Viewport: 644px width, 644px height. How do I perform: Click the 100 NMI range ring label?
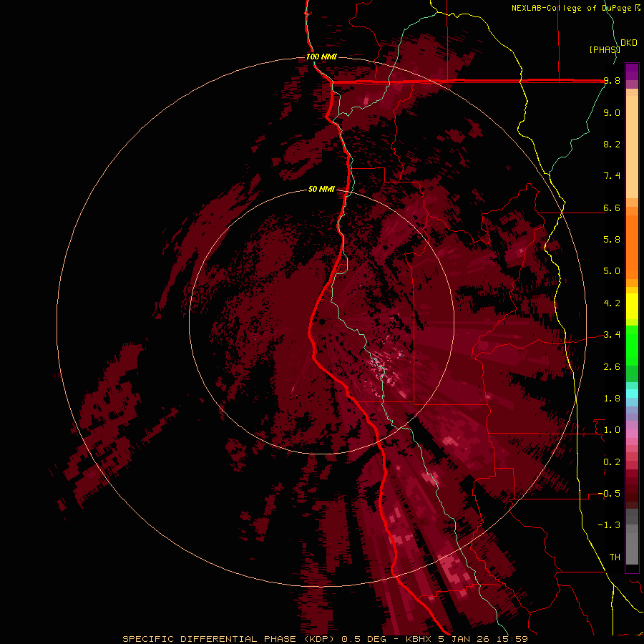[321, 57]
